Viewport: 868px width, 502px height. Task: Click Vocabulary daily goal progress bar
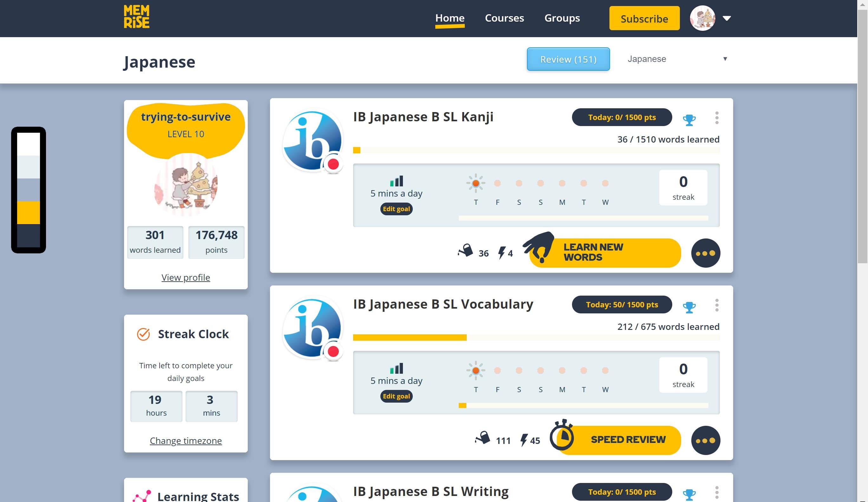click(583, 405)
